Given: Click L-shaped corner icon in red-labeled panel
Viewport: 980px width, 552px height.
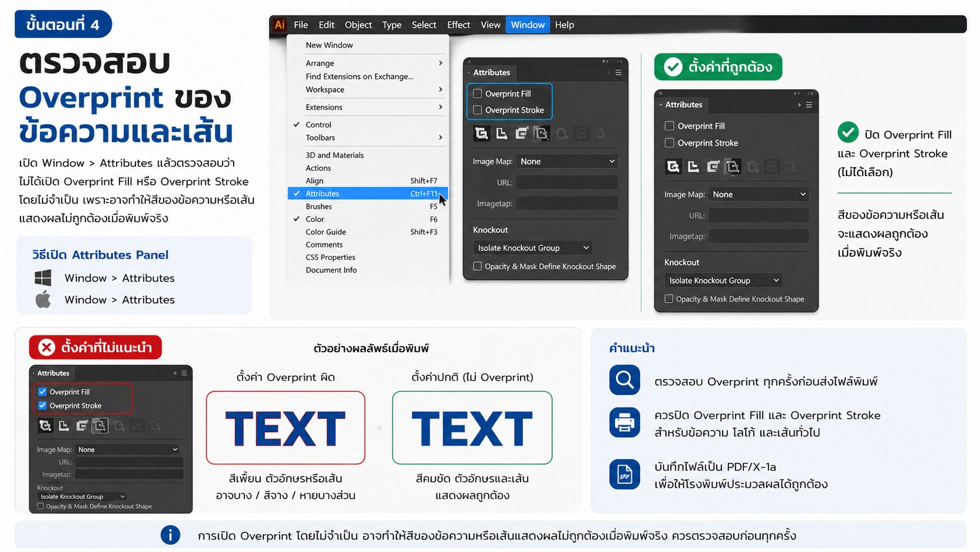Looking at the screenshot, I should point(64,426).
